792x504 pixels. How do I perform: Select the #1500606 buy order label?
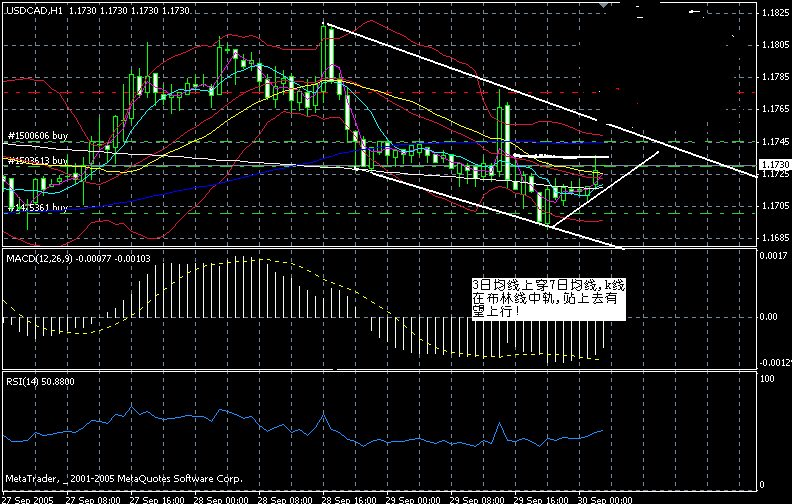tap(38, 135)
